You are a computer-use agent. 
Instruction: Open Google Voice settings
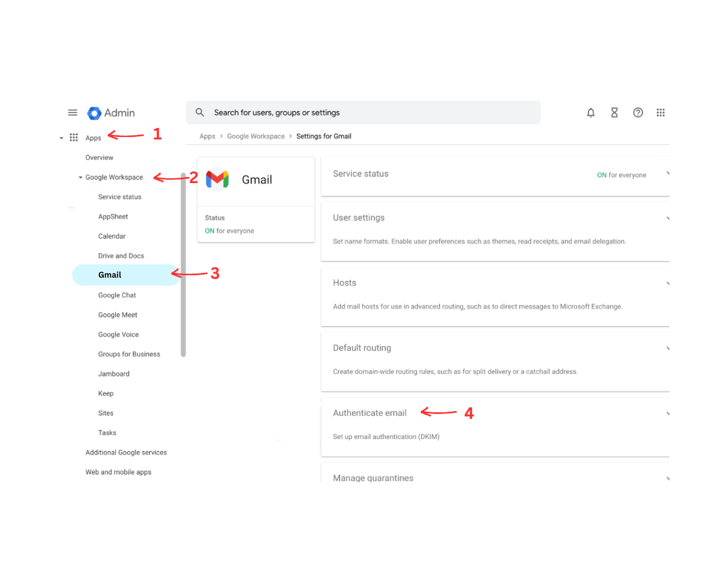point(118,335)
